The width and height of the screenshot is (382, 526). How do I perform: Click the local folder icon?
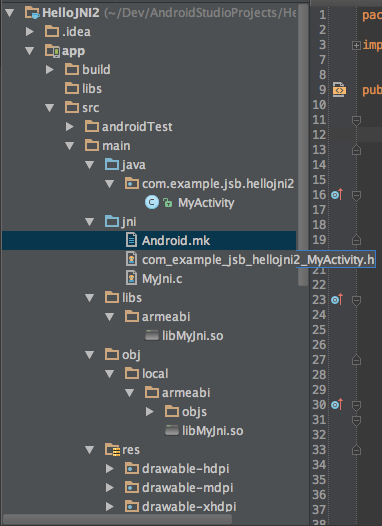(132, 373)
